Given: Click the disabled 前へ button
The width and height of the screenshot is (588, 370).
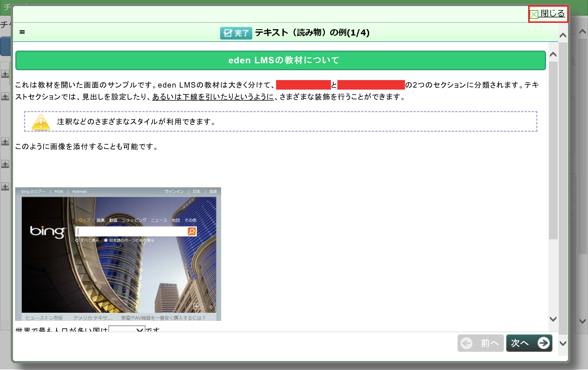Looking at the screenshot, I should click(x=480, y=343).
